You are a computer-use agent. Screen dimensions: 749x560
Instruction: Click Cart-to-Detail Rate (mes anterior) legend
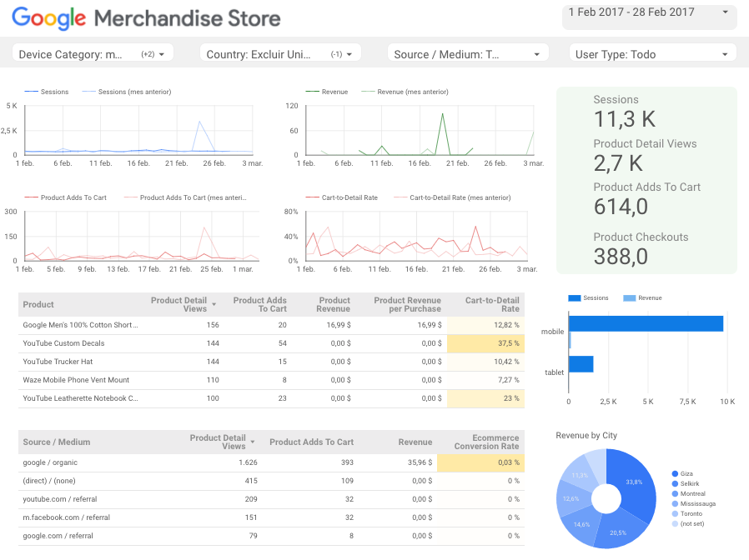coord(452,197)
